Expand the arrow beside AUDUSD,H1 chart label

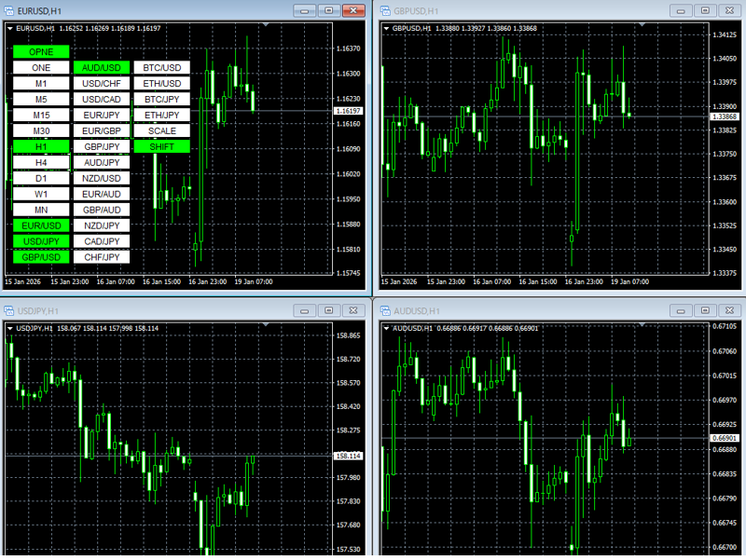387,328
